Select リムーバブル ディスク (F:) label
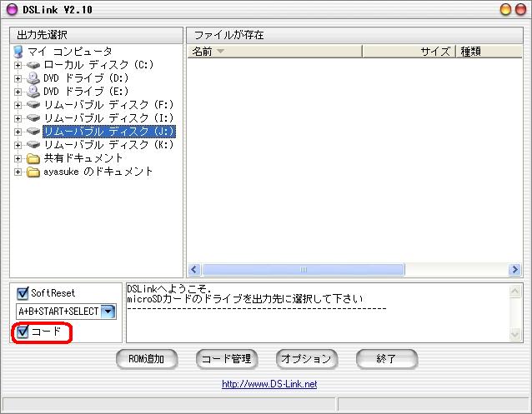 108,104
